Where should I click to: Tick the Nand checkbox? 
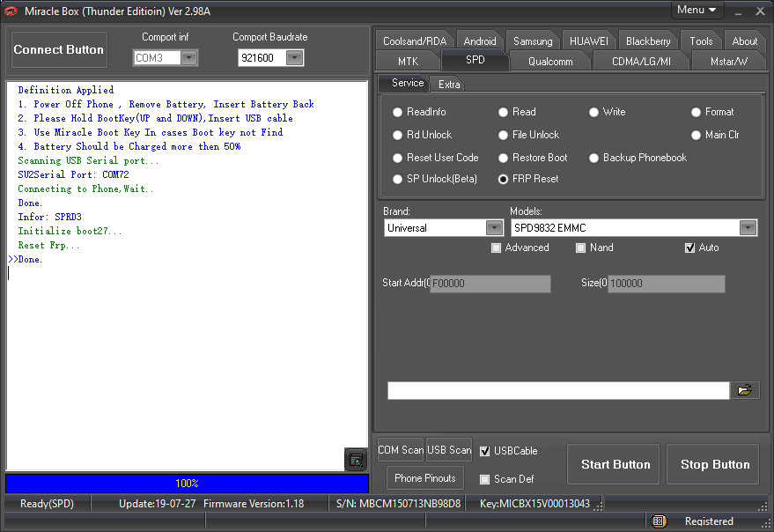tap(581, 248)
